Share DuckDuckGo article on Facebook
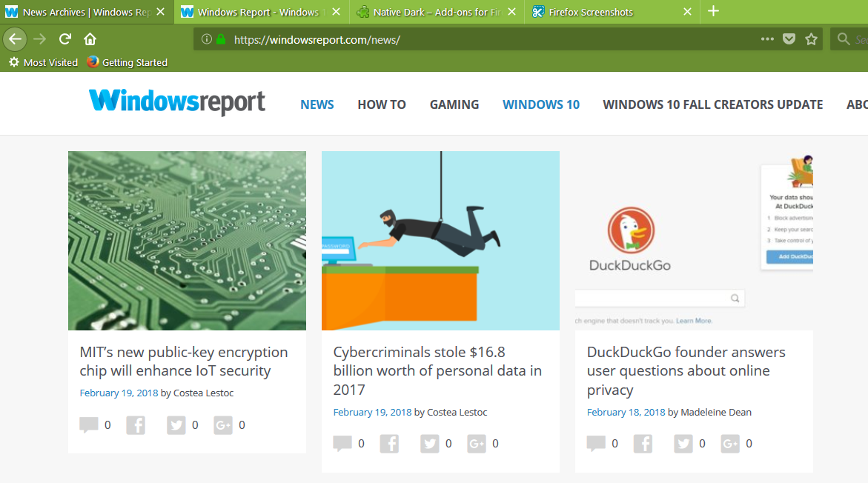This screenshot has width=868, height=483. 643,444
